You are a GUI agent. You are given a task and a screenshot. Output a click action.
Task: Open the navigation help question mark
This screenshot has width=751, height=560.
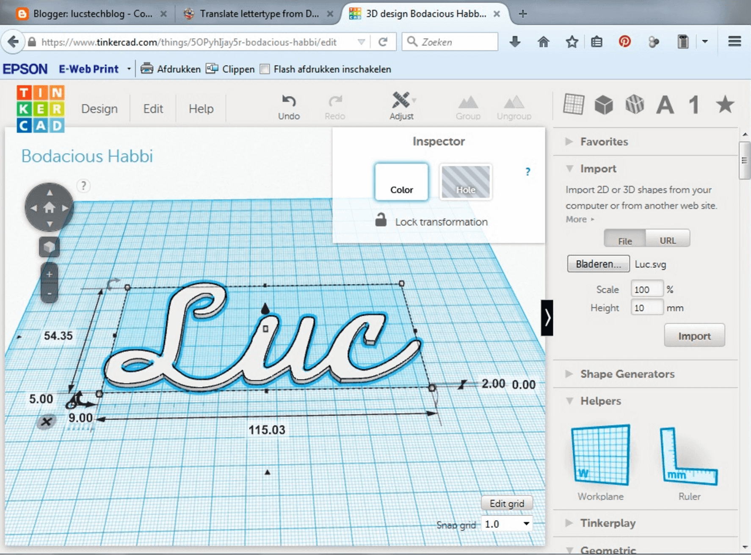click(x=83, y=186)
